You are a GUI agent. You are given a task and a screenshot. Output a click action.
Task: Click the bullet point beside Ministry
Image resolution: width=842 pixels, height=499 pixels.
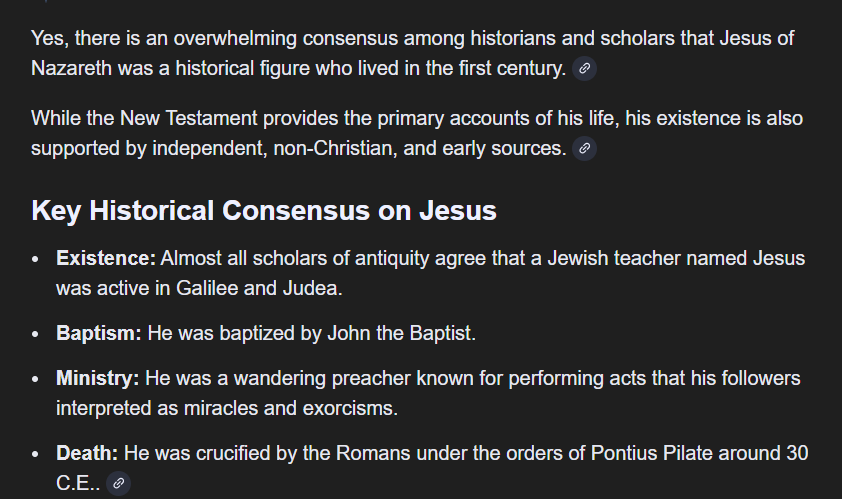click(x=36, y=380)
